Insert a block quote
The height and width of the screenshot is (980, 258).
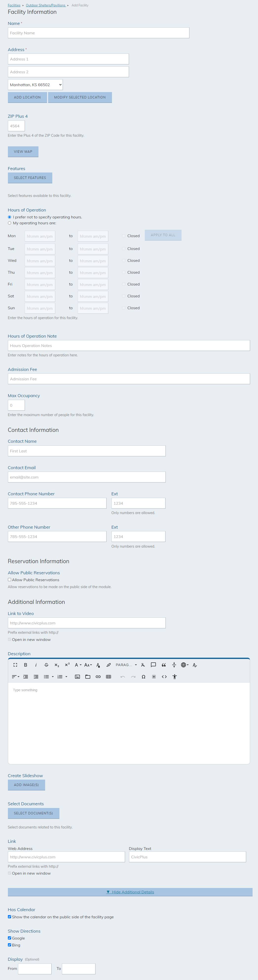[164, 665]
